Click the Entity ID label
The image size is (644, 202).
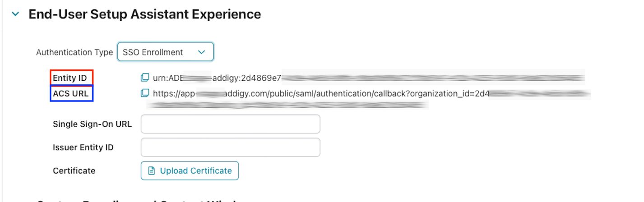pos(70,78)
